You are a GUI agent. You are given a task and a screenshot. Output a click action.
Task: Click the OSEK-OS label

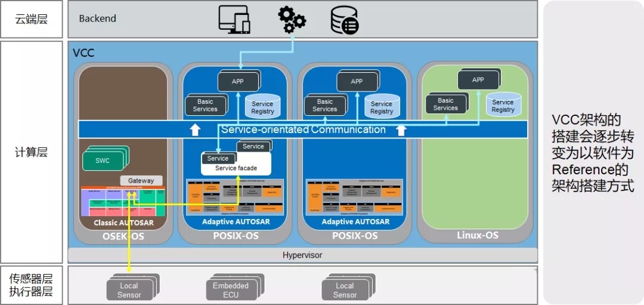tap(123, 236)
